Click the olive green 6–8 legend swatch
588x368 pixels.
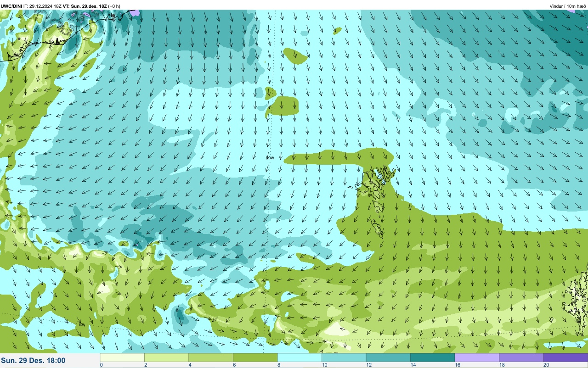pyautogui.click(x=255, y=357)
